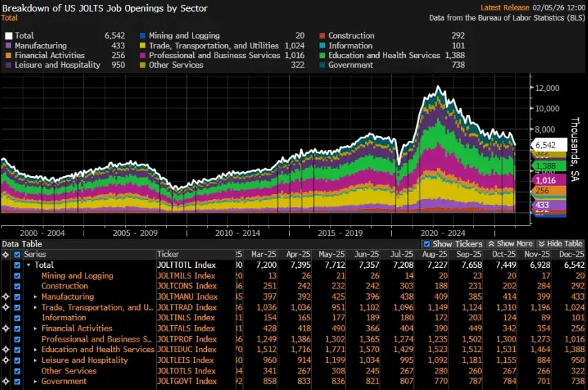Click the double-chevron Hide Table icon
This screenshot has width=588, height=390.
(541, 244)
